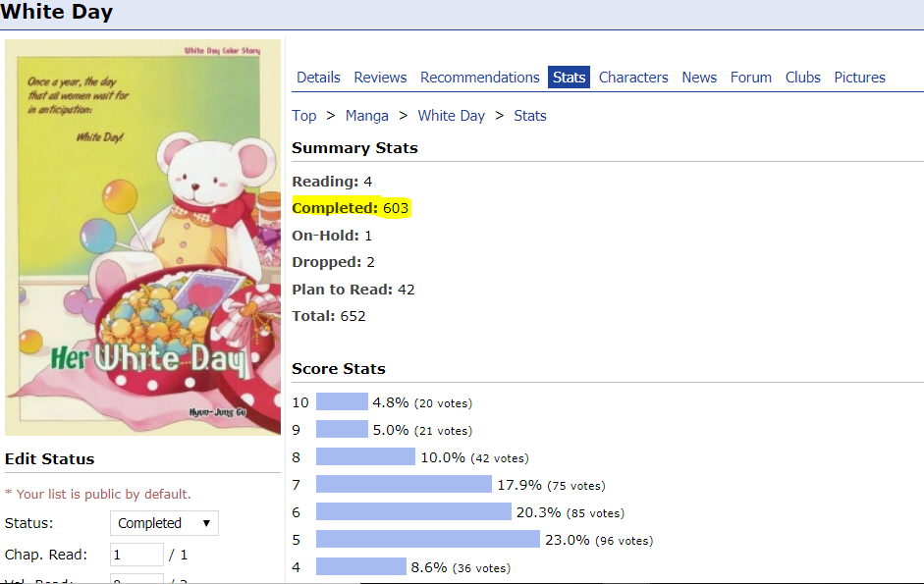Switch to the Reviews tab
This screenshot has height=584, width=924.
coord(380,78)
